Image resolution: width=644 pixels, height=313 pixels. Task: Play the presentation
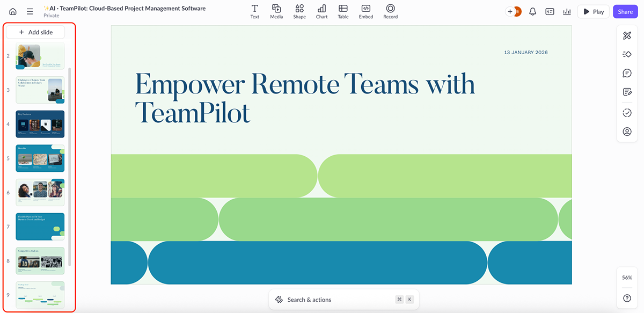(593, 11)
